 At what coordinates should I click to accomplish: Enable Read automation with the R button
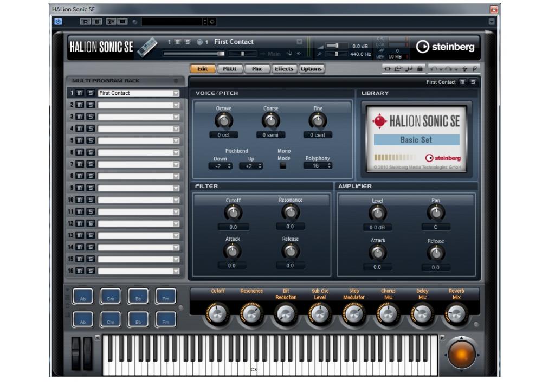point(85,22)
